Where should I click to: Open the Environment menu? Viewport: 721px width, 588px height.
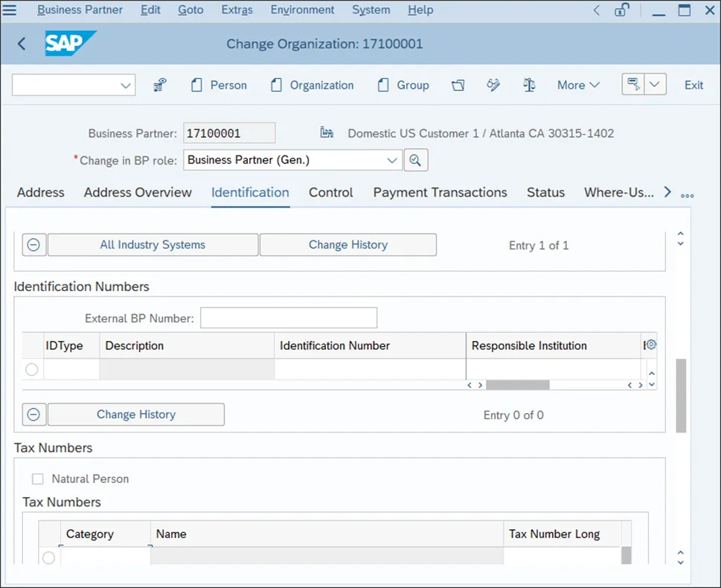click(x=302, y=10)
